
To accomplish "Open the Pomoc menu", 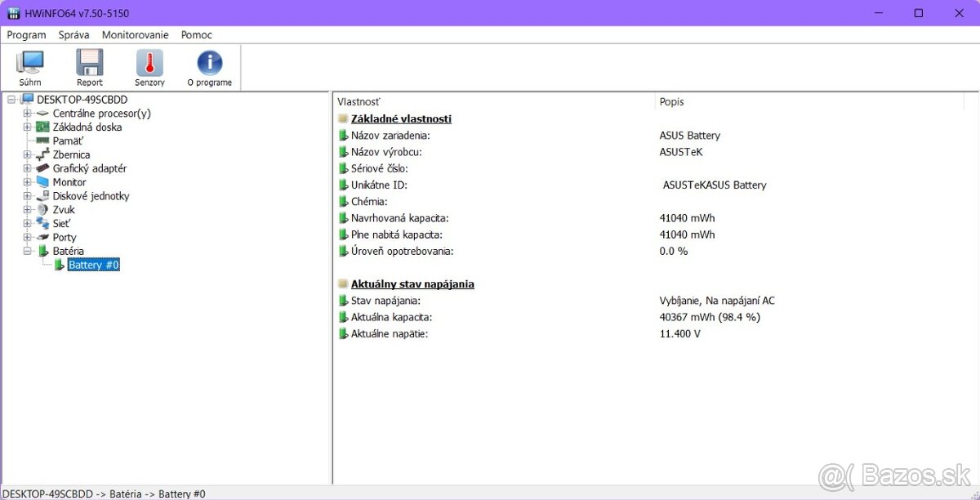I will pos(196,35).
